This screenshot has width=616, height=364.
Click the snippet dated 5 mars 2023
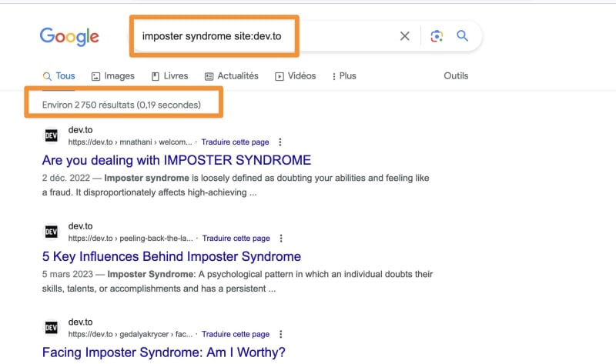pos(238,281)
